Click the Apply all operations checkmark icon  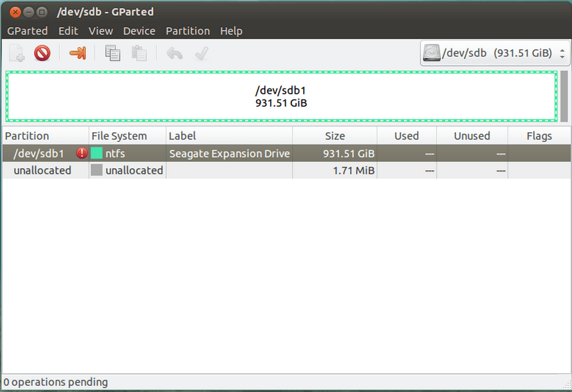point(201,54)
